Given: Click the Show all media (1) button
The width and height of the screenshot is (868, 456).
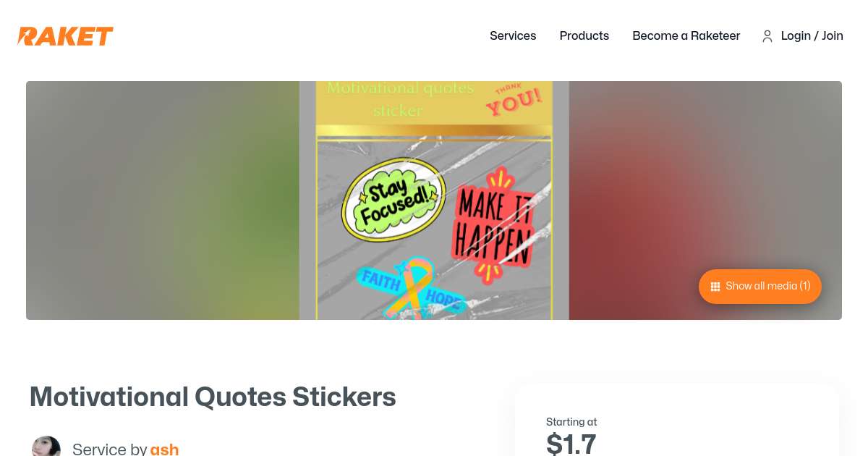Looking at the screenshot, I should [x=760, y=287].
